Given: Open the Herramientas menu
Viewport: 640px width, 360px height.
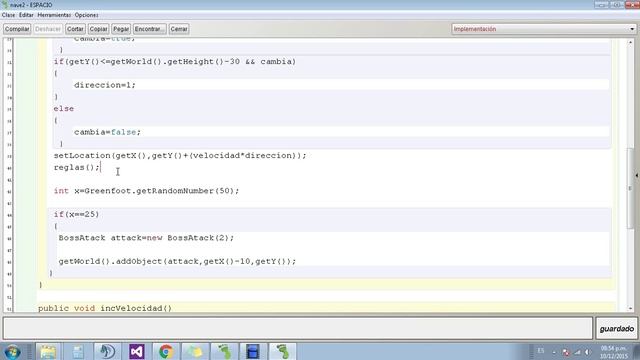Looking at the screenshot, I should pyautogui.click(x=54, y=15).
